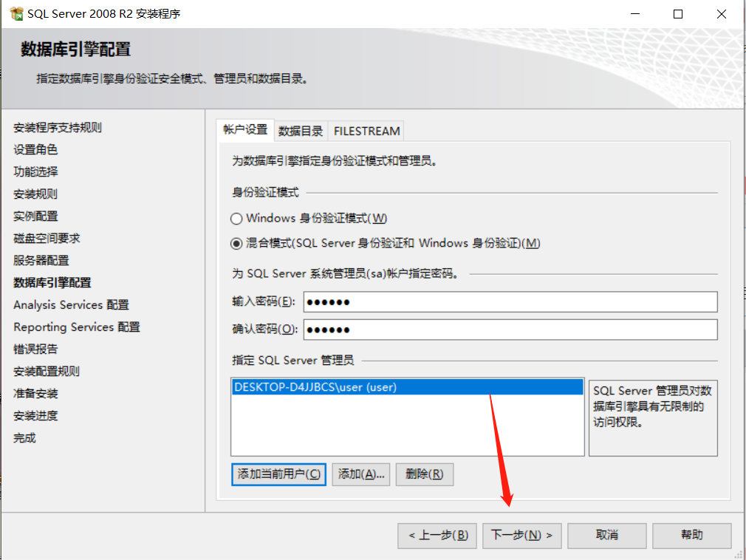The height and width of the screenshot is (560, 746).
Task: Click the SQL Server 管理员 description text box
Action: point(653,417)
